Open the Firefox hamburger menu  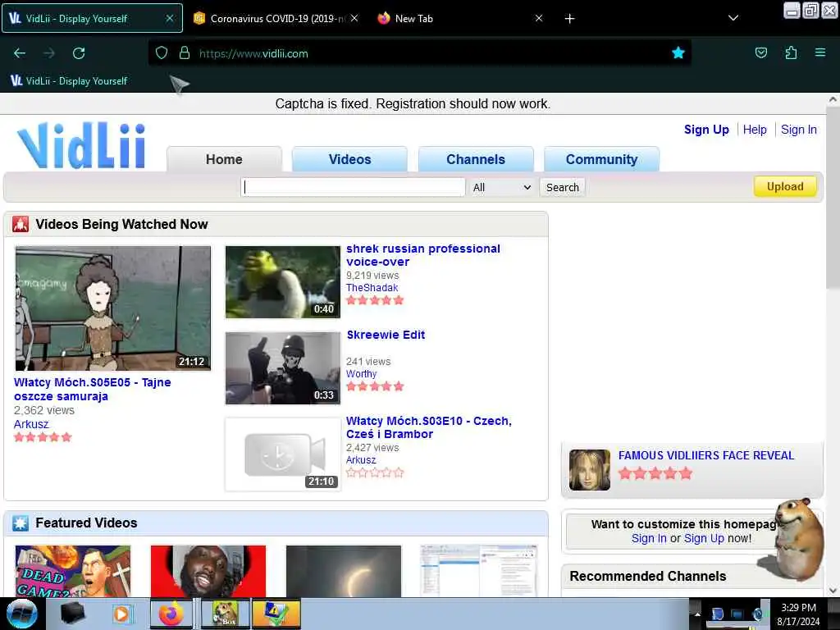(x=819, y=52)
